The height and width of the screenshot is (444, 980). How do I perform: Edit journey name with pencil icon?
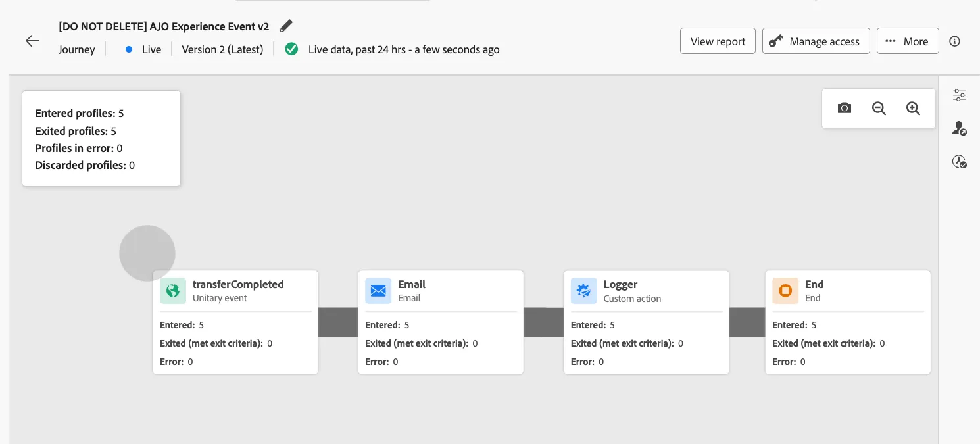pyautogui.click(x=285, y=26)
